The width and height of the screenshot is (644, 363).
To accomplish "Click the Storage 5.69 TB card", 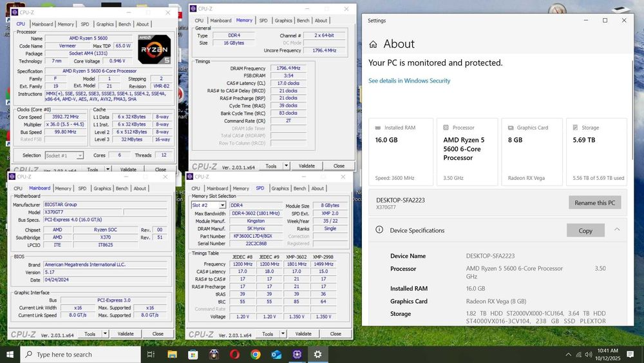I will tap(596, 152).
